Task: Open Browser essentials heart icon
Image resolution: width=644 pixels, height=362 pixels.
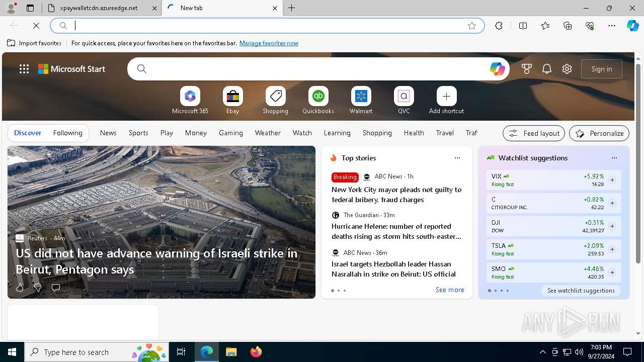Action: [x=590, y=26]
